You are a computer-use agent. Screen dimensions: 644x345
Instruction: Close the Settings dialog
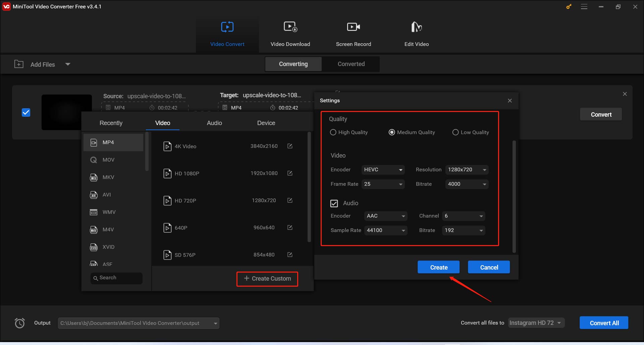coord(510,101)
